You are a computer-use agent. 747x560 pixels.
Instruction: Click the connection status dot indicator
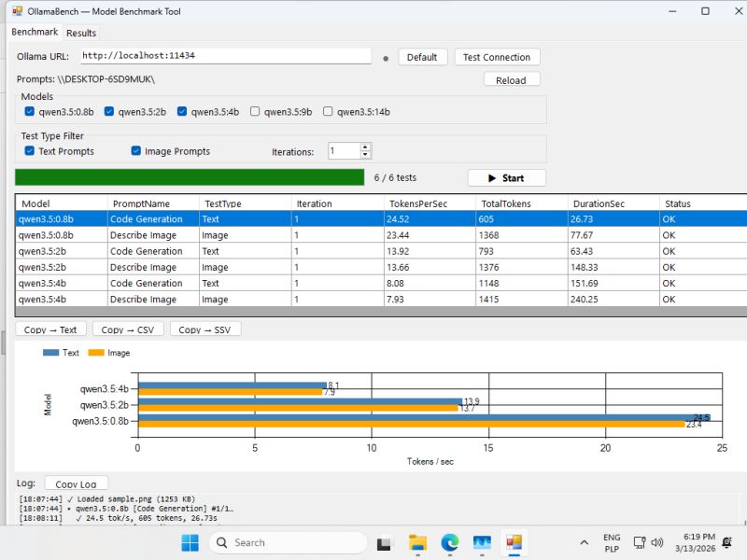pyautogui.click(x=386, y=59)
